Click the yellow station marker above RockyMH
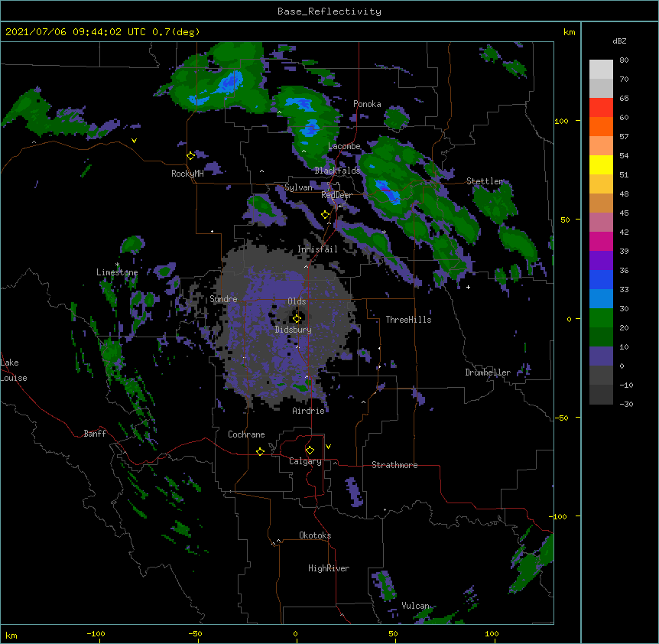The height and width of the screenshot is (644, 659). 191,156
